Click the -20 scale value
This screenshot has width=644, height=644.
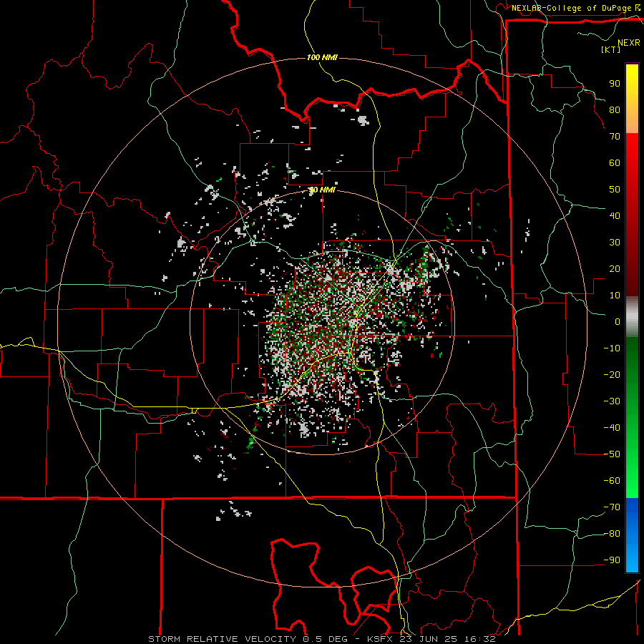click(612, 374)
